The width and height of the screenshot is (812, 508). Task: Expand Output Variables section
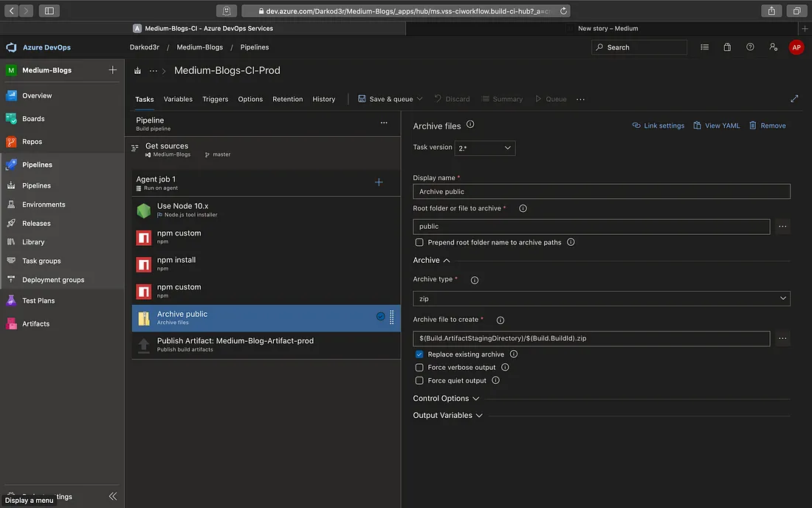pyautogui.click(x=447, y=415)
